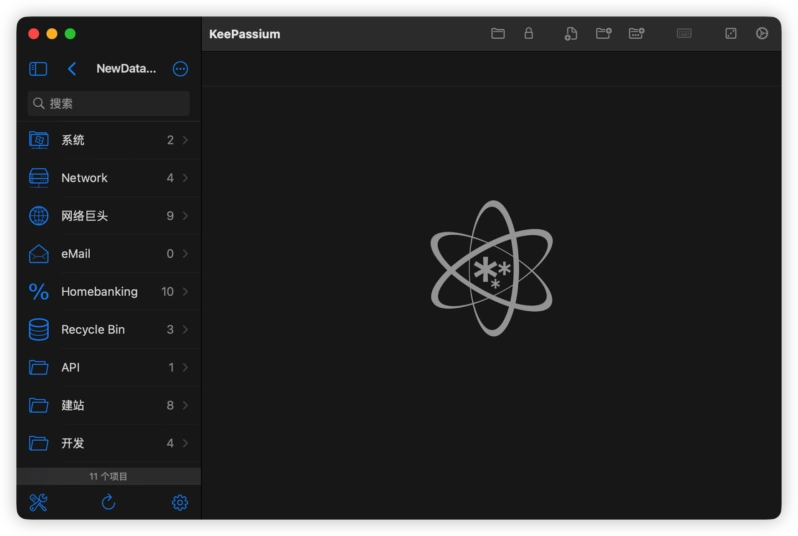
Task: Click the dimmed keyboard icon in toolbar
Action: [684, 34]
